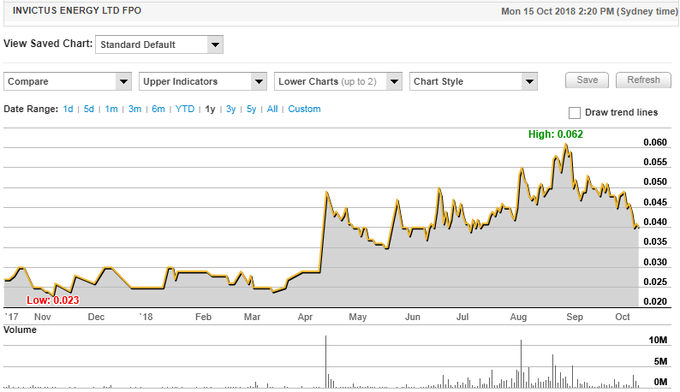Click the Compare dropdown arrow button

pos(124,82)
